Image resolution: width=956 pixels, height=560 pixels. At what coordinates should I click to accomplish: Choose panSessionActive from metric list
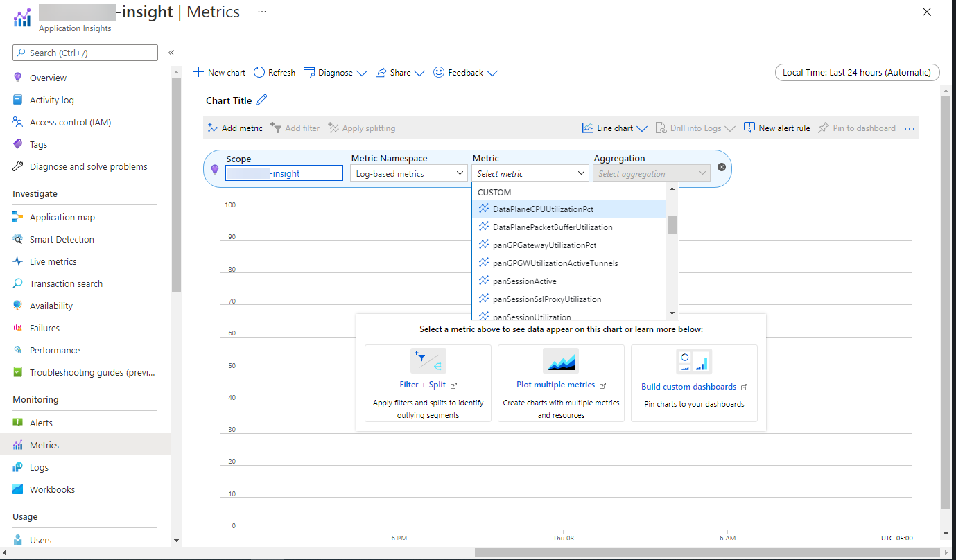pyautogui.click(x=524, y=281)
